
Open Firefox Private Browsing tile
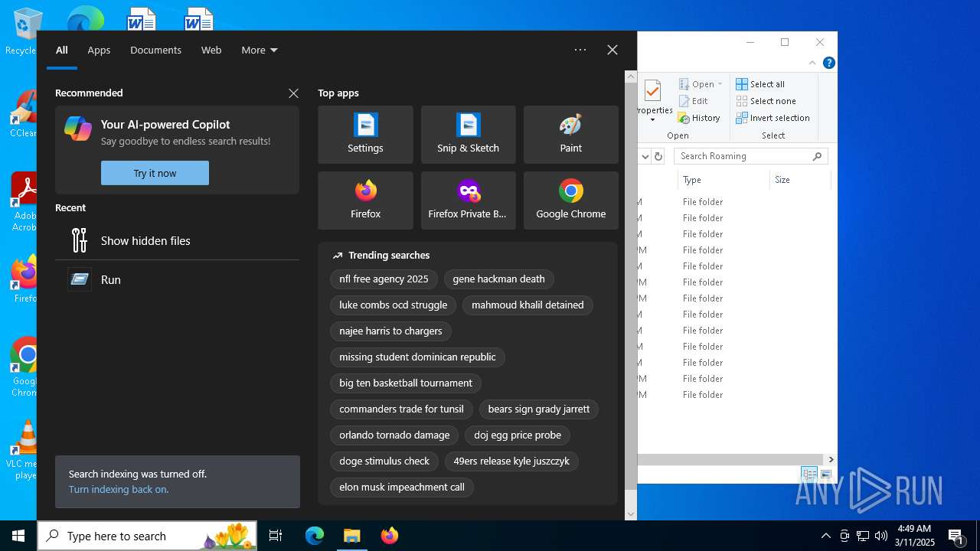[x=468, y=201]
